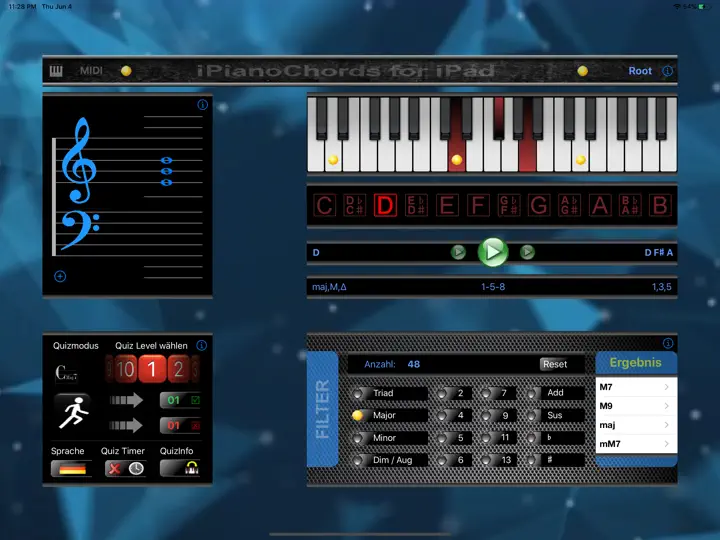
Task: Select quiz level 2
Action: (179, 369)
